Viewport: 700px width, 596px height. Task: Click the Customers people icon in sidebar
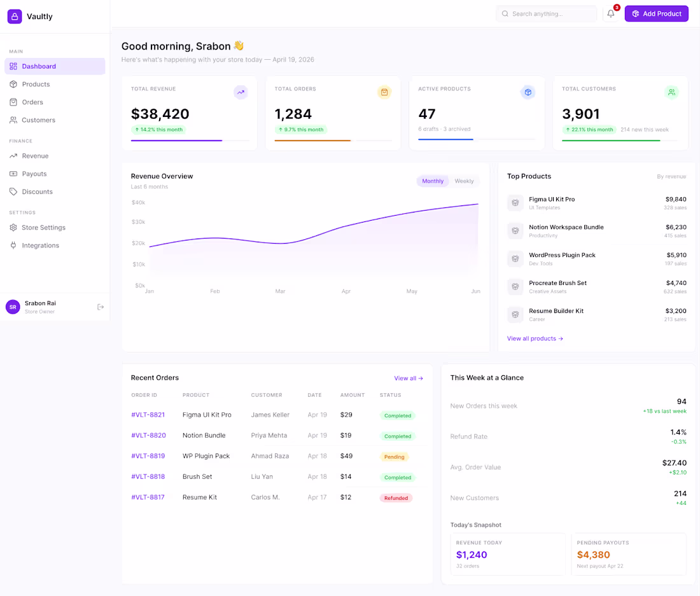pos(13,120)
